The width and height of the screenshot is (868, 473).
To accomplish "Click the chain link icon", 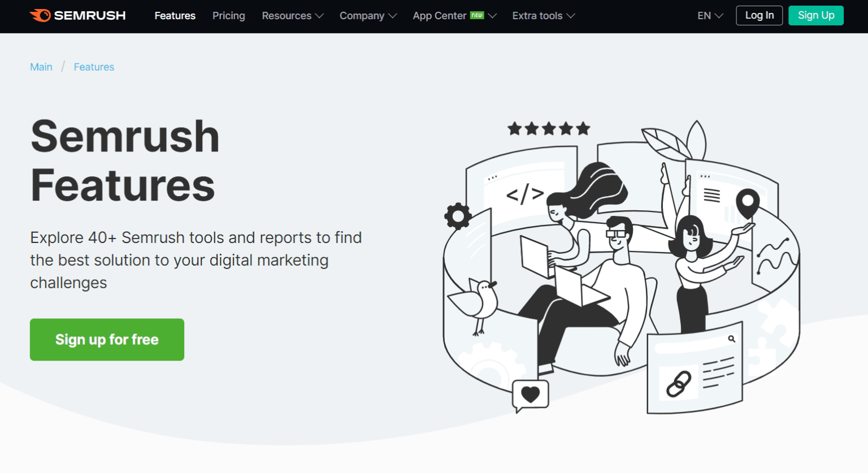I will click(x=679, y=384).
